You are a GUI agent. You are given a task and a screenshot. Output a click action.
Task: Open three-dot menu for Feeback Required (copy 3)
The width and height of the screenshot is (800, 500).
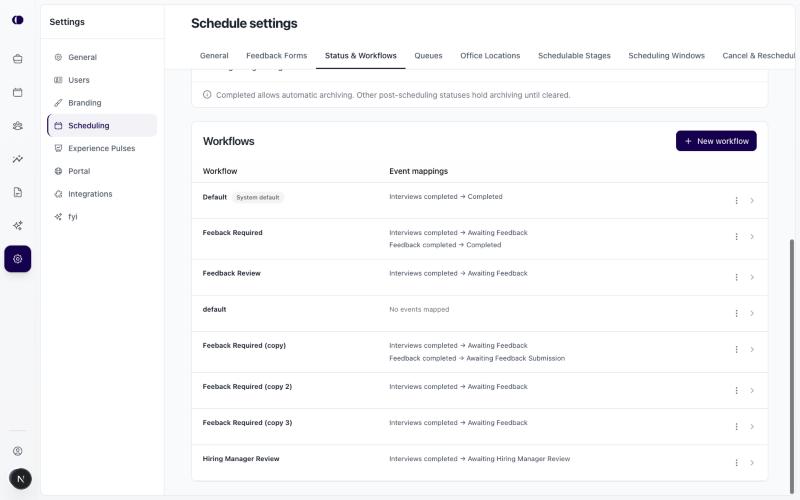click(736, 427)
